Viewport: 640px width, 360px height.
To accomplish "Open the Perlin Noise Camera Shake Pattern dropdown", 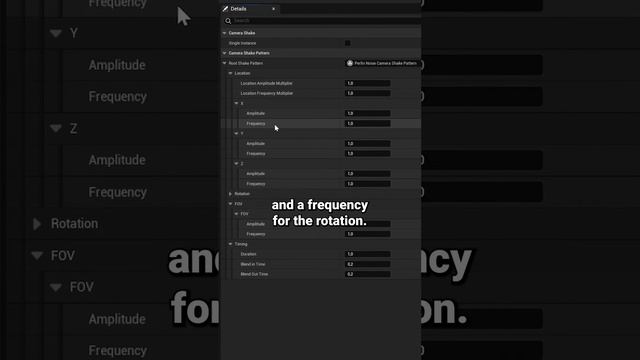I will point(382,63).
